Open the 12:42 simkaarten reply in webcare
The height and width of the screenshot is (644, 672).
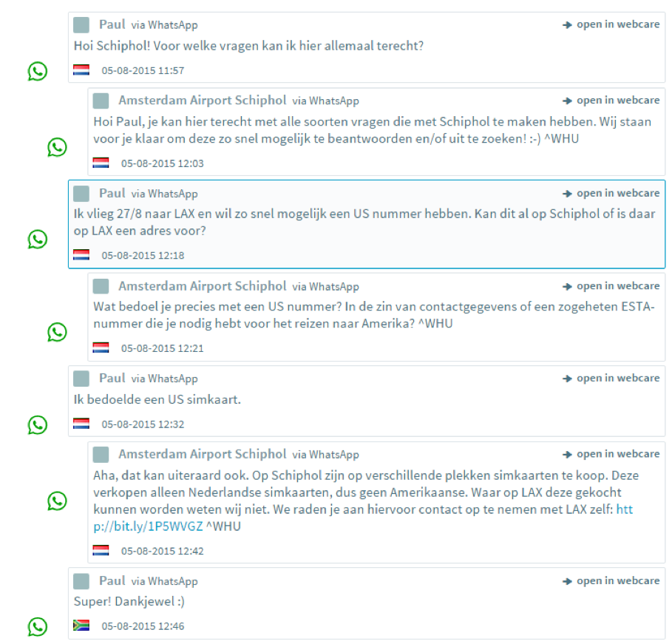click(x=611, y=454)
